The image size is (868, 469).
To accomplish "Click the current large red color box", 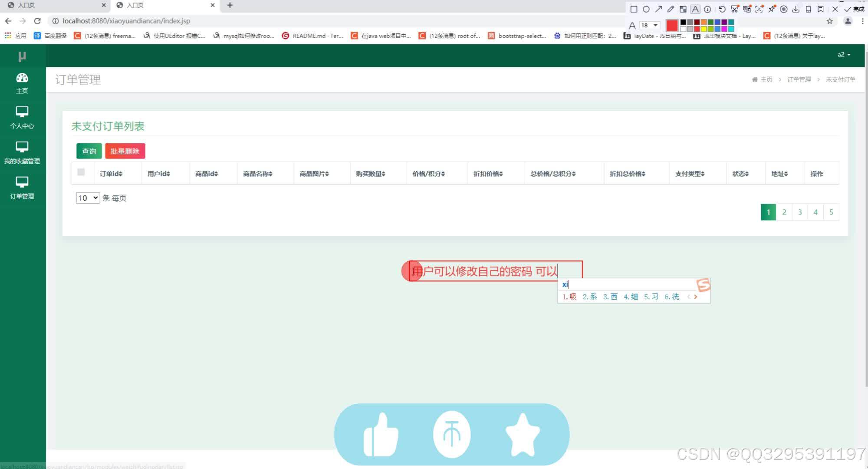I will (672, 26).
